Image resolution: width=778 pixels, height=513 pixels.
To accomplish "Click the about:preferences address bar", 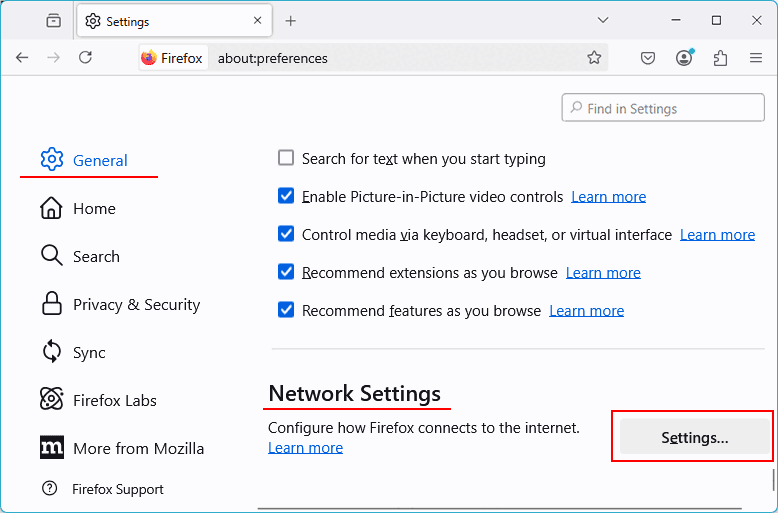I will pos(400,58).
